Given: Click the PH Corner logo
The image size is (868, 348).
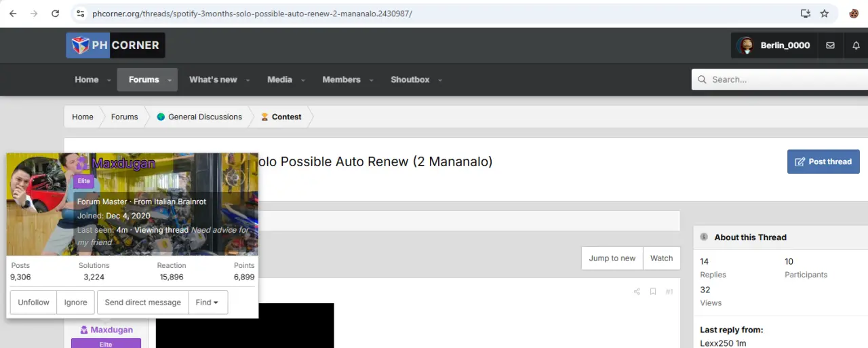Looking at the screenshot, I should pyautogui.click(x=115, y=45).
